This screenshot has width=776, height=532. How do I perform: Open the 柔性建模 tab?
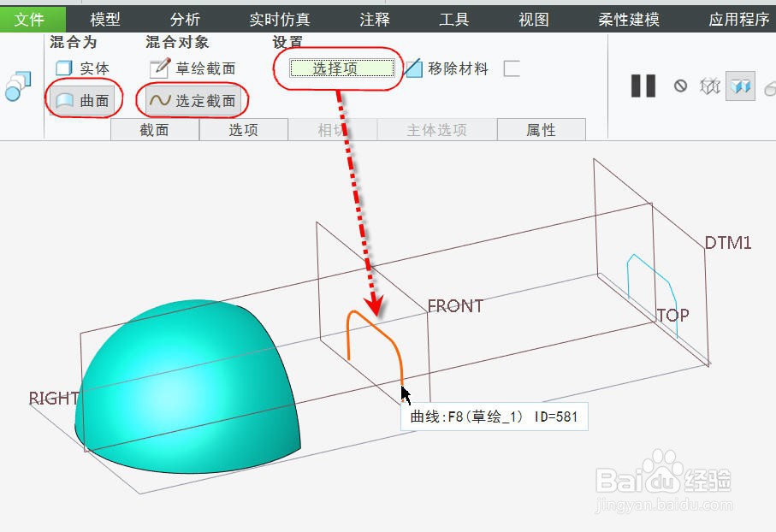pos(629,20)
